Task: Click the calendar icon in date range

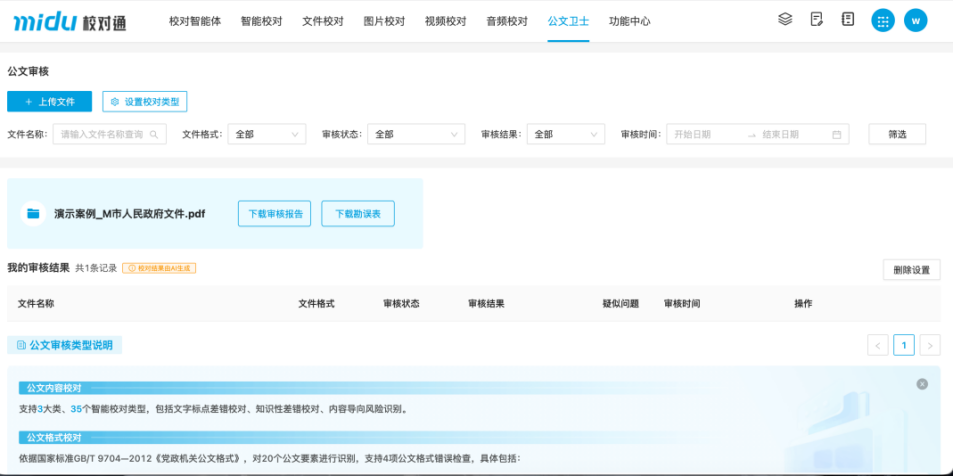Action: [837, 134]
